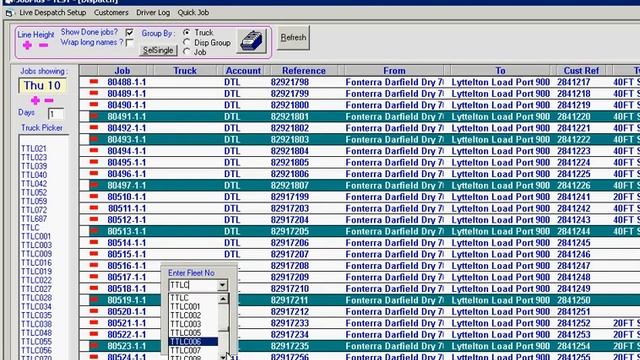Choose TTLC entry at top of fleet list

click(180, 298)
